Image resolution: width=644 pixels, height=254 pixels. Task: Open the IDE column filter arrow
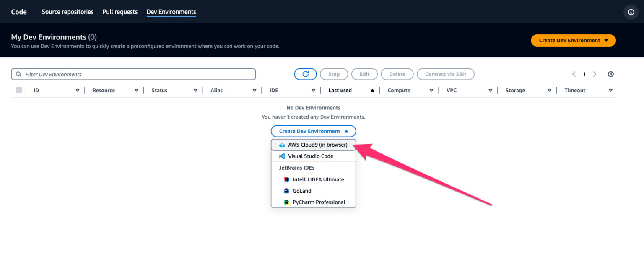coord(314,91)
